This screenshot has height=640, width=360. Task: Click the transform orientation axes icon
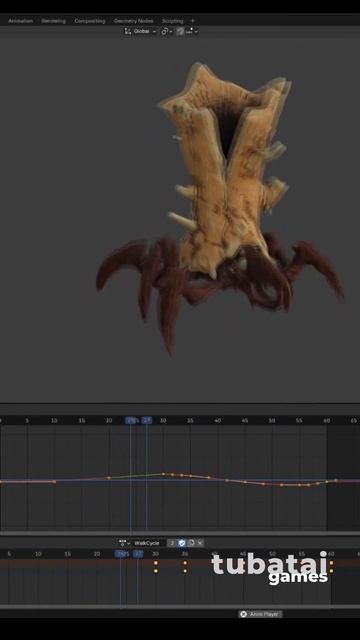tap(128, 31)
